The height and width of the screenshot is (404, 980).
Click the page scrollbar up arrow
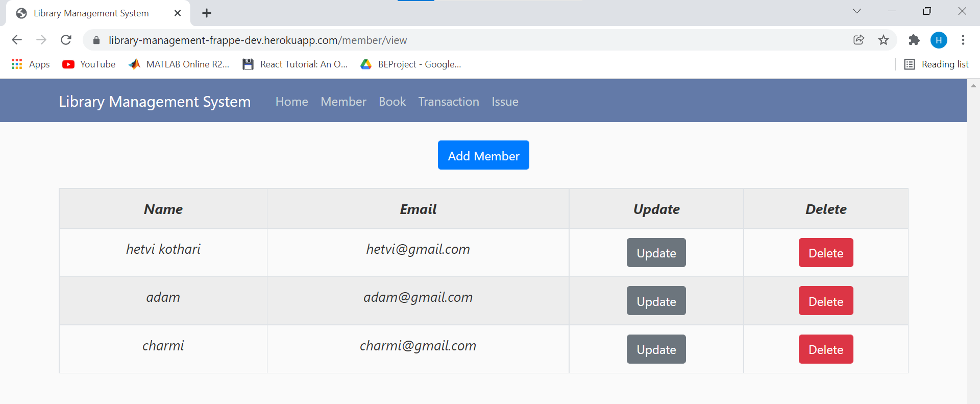(973, 86)
